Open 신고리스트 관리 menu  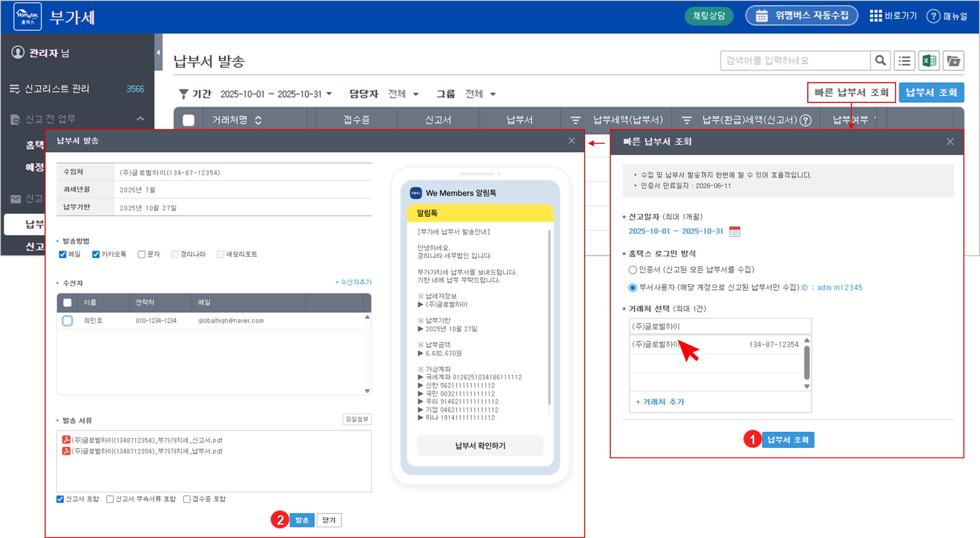coord(57,89)
